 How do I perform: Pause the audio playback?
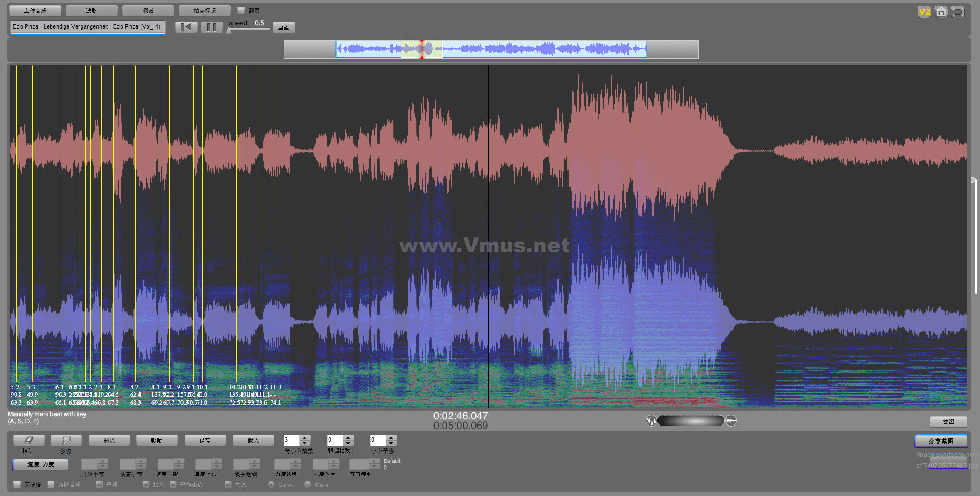pyautogui.click(x=212, y=27)
